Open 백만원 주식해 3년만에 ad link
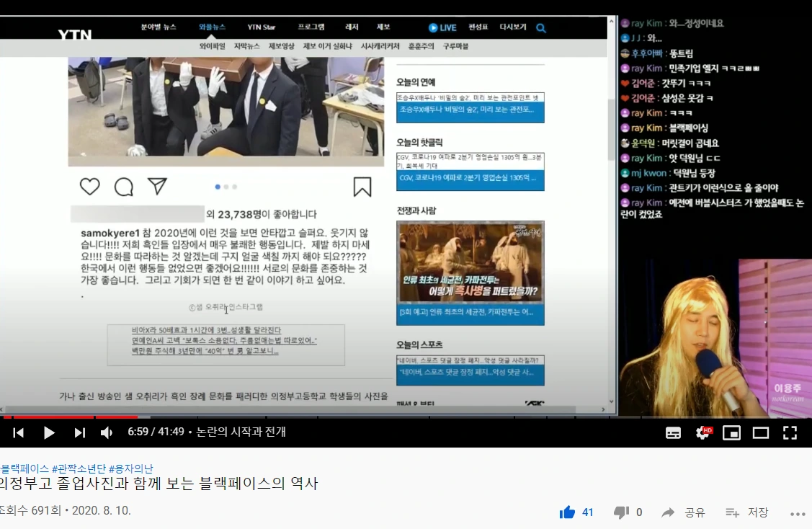The width and height of the screenshot is (812, 529). pos(205,351)
